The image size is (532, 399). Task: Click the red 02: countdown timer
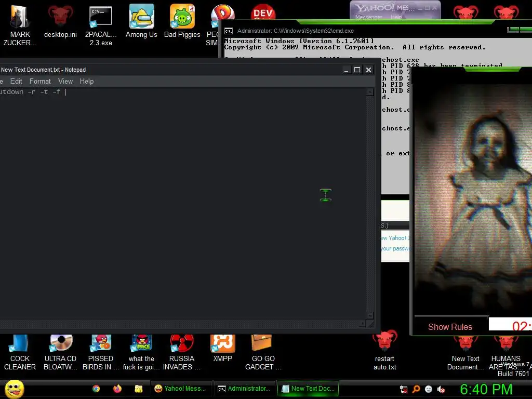tap(510, 325)
